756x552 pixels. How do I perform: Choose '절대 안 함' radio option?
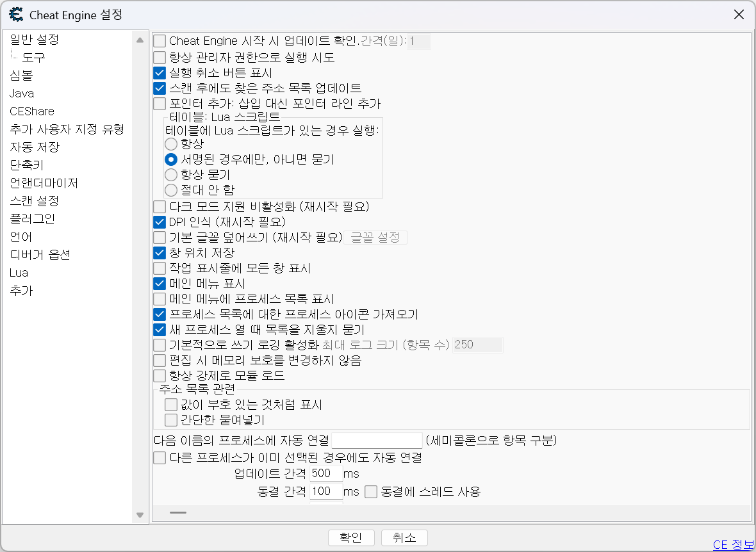(x=171, y=190)
